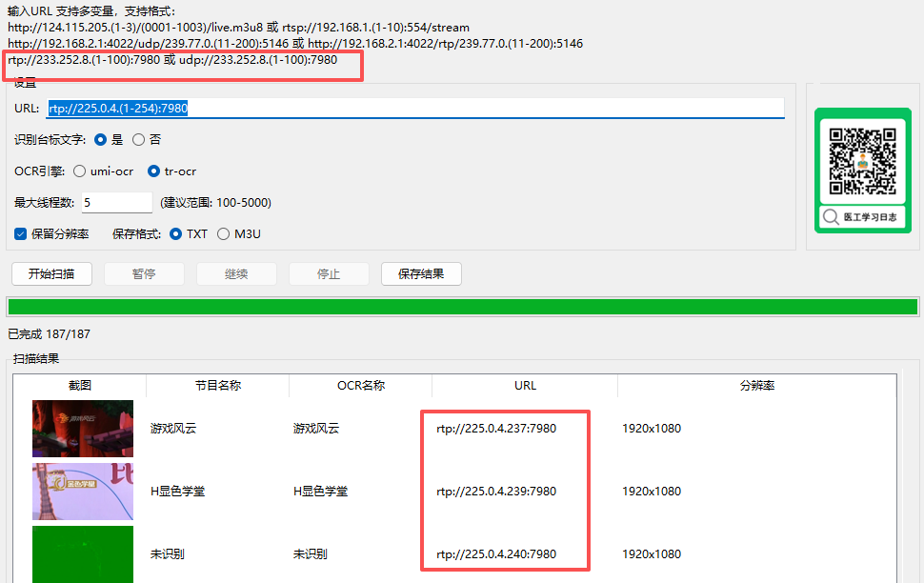
Task: Open the 游戏风云 screenshot thumbnail
Action: [83, 429]
